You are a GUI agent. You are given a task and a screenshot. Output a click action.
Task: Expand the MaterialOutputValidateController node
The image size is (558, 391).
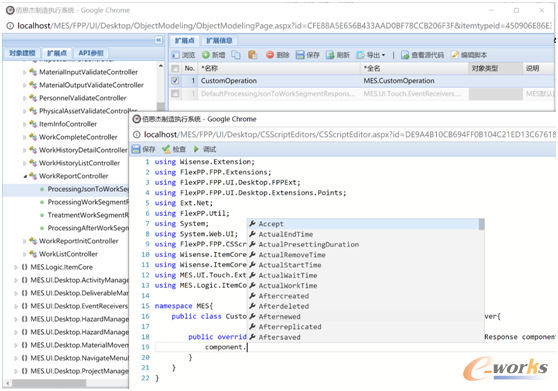click(24, 85)
